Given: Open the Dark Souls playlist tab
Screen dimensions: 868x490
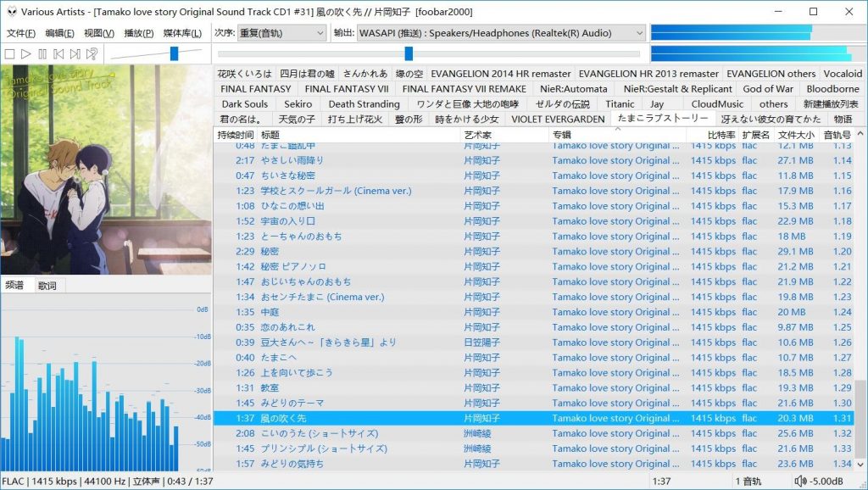Looking at the screenshot, I should pyautogui.click(x=245, y=104).
